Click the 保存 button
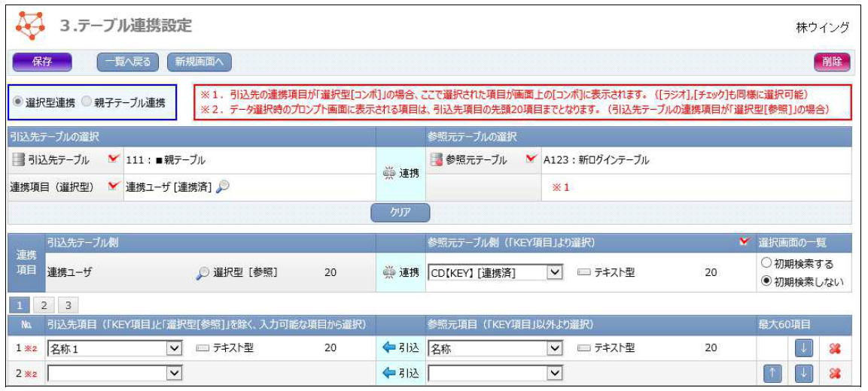Viewport: 868px width, 391px height. (x=42, y=62)
